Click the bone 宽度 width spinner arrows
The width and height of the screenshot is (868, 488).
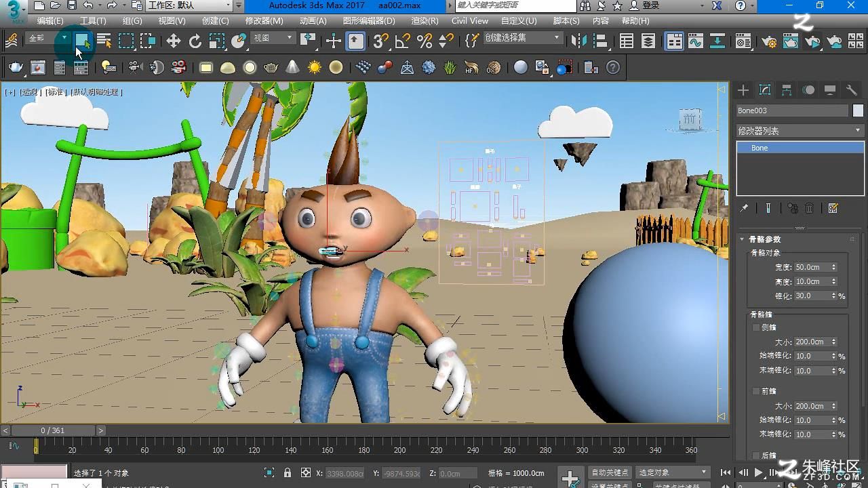[834, 267]
